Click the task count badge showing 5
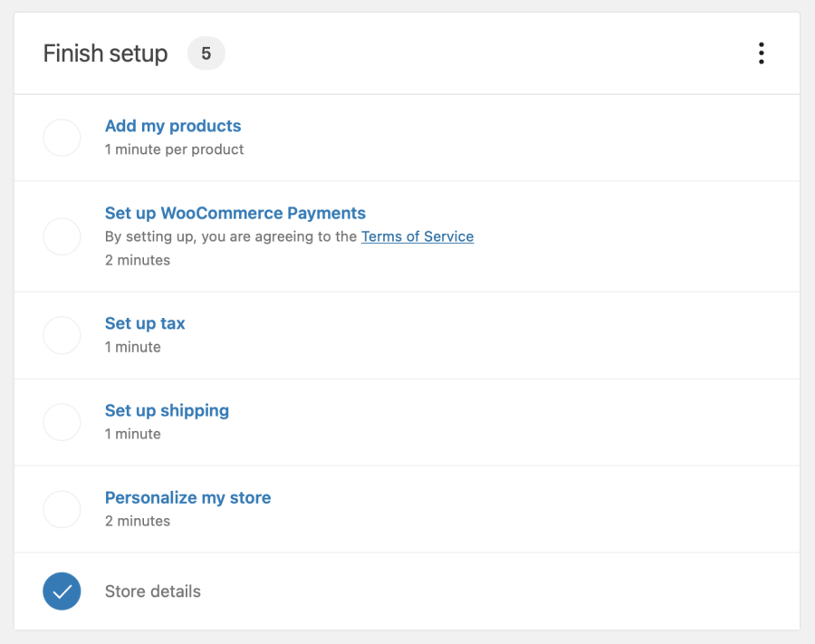815x644 pixels. [206, 53]
